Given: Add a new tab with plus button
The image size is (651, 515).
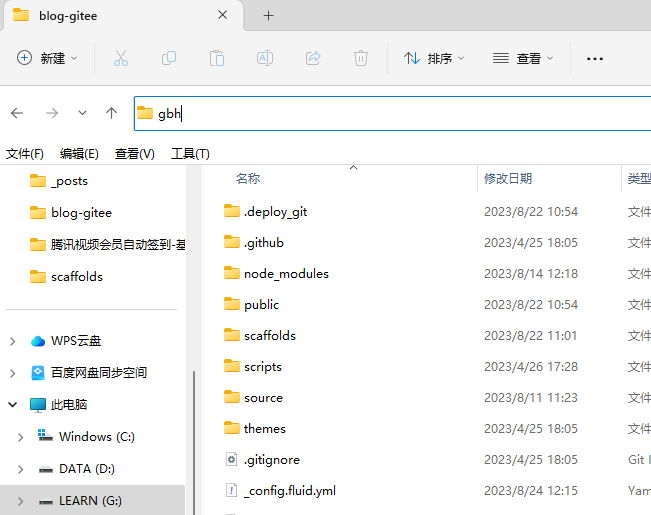Looking at the screenshot, I should 269,16.
